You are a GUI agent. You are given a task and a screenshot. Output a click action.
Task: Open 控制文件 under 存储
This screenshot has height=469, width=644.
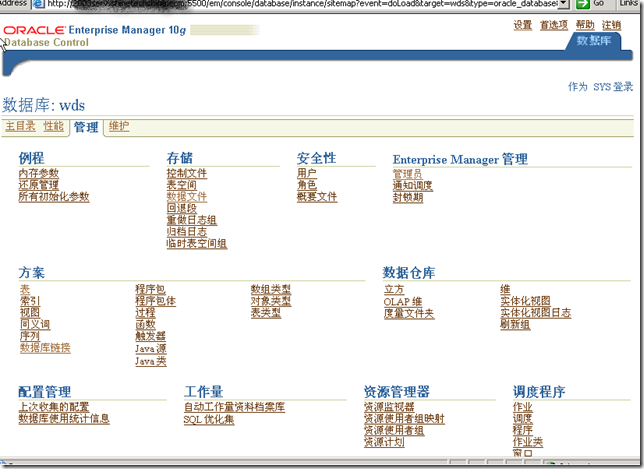pos(187,173)
